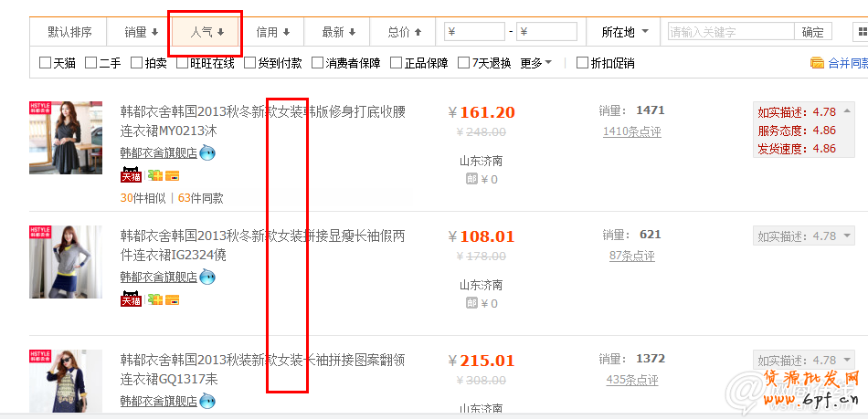Viewport: 868px width, 419px height.
Task: Click credit card icon on IG2324 item
Action: tap(172, 300)
